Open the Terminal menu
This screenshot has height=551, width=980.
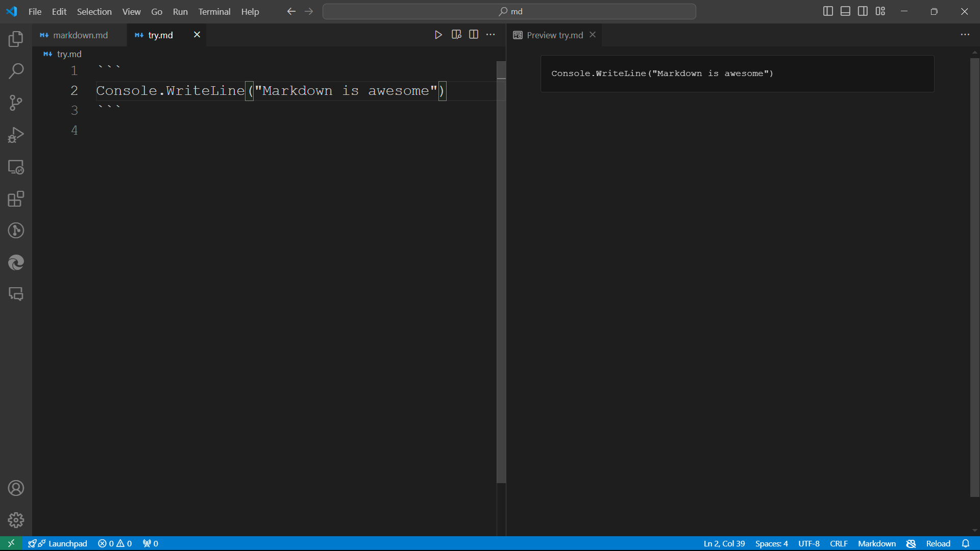point(214,11)
